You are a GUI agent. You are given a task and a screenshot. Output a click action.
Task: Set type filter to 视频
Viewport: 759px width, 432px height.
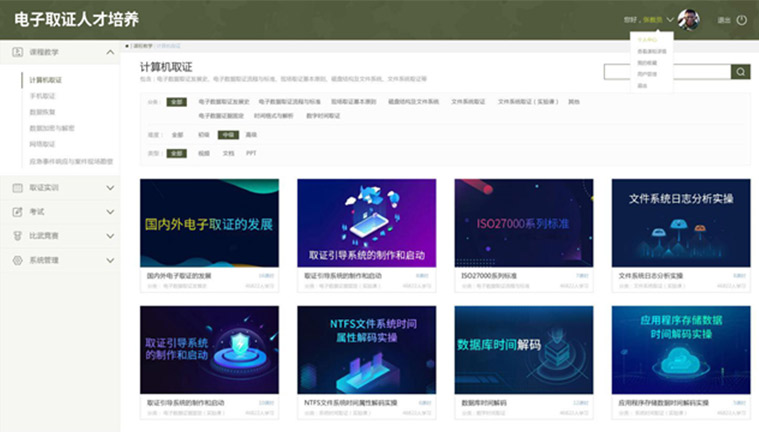pyautogui.click(x=204, y=154)
